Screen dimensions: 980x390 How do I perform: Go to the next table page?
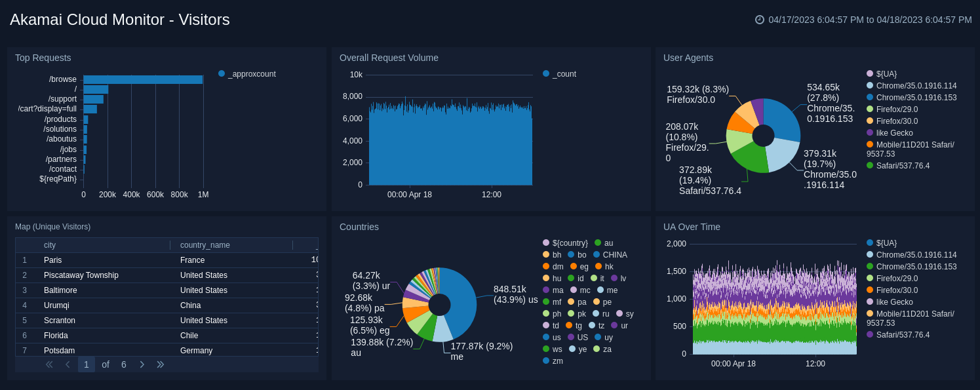[142, 364]
